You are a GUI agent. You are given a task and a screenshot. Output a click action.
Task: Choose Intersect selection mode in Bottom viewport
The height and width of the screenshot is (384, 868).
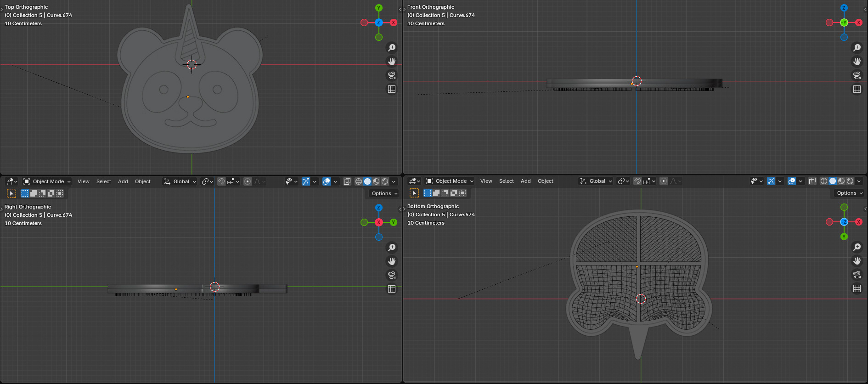point(462,193)
